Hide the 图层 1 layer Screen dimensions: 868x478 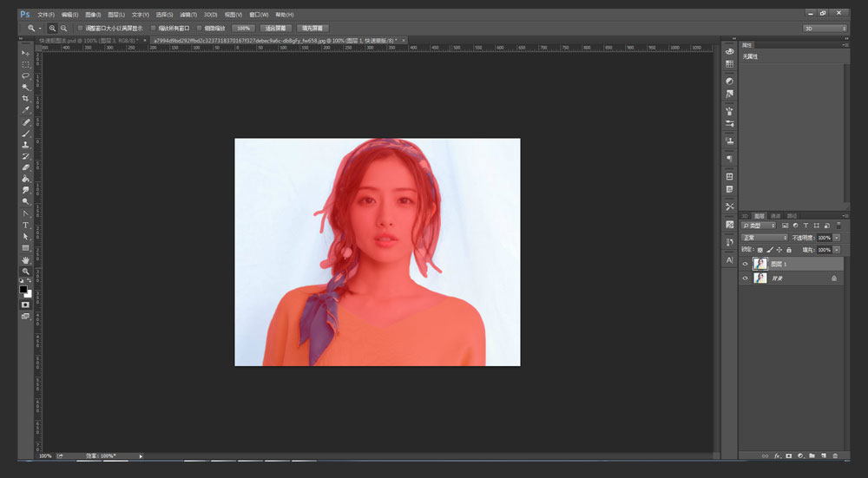tap(745, 264)
